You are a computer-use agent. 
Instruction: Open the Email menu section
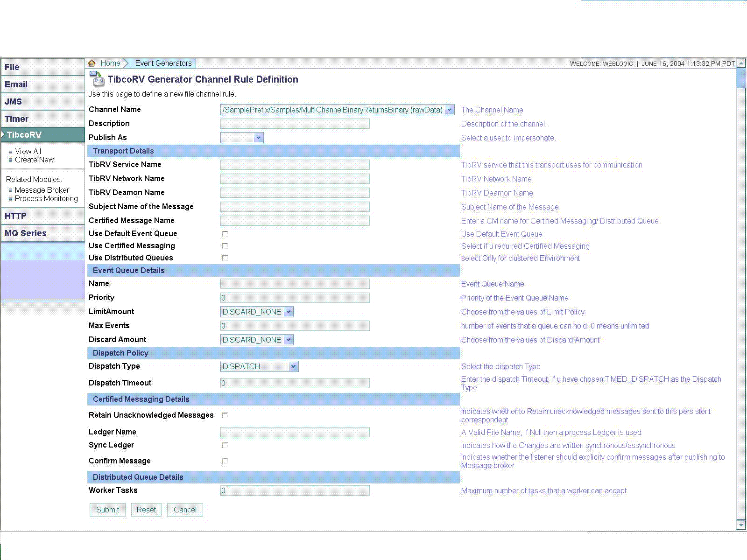42,84
